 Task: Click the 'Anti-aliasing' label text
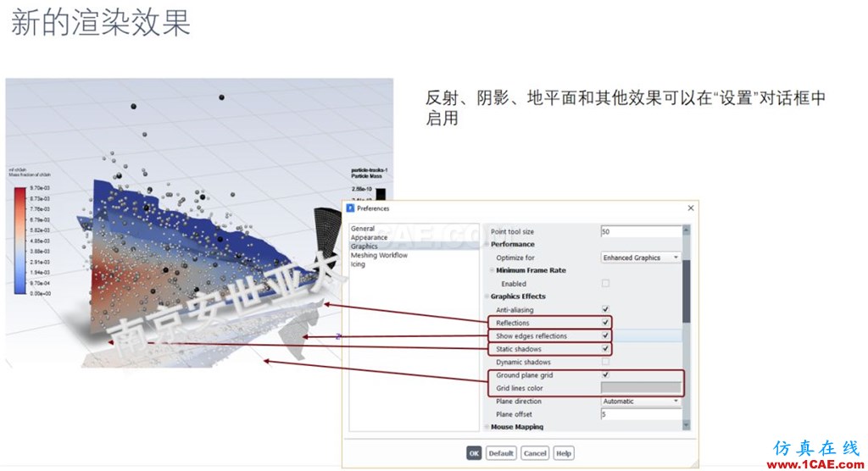coord(515,310)
